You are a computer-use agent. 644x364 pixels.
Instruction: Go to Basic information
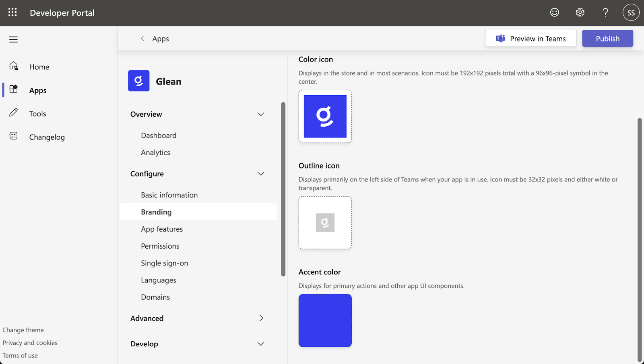[169, 195]
